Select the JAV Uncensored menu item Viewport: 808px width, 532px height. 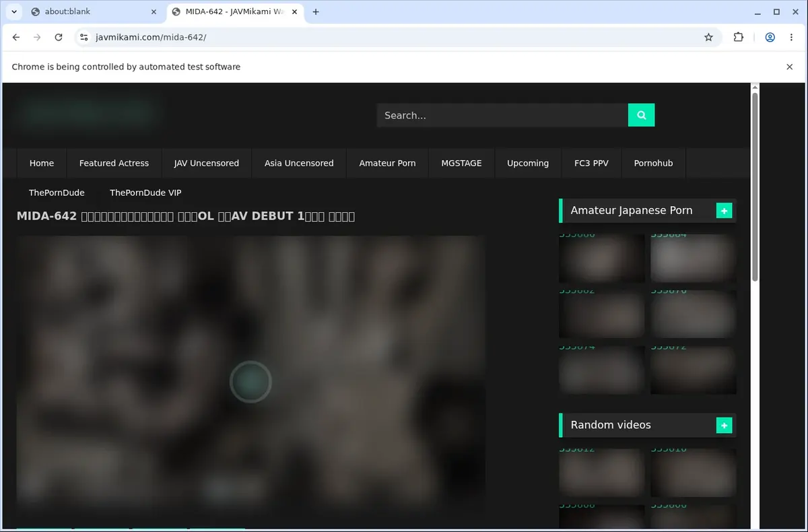pos(207,163)
